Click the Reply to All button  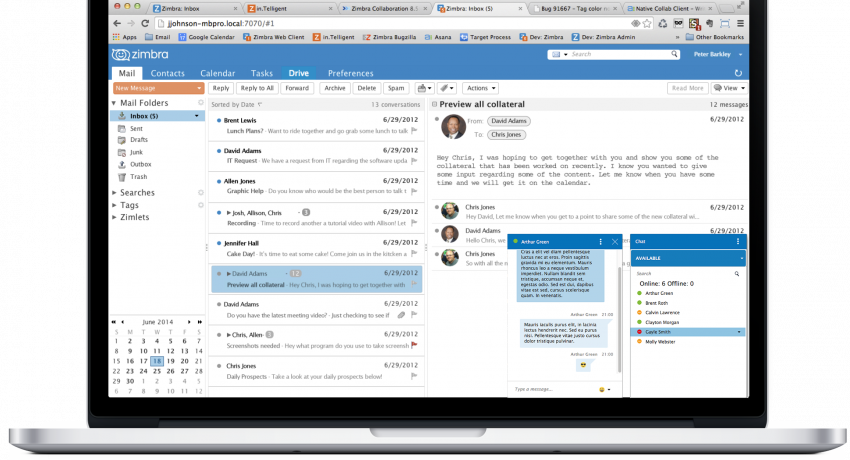click(x=257, y=88)
